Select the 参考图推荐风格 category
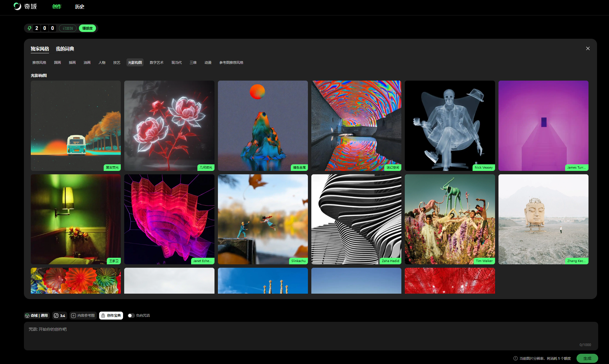Screen dimensions: 609x364 pos(231,62)
